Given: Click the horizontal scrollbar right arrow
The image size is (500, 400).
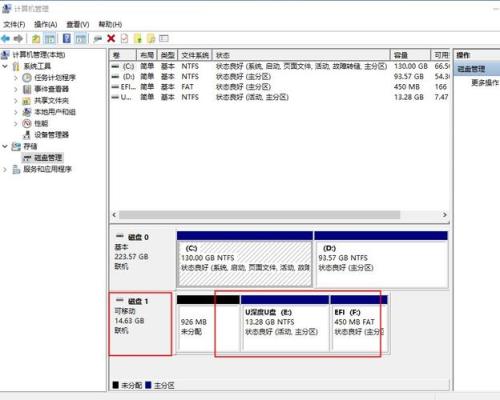Looking at the screenshot, I should click(x=444, y=215).
